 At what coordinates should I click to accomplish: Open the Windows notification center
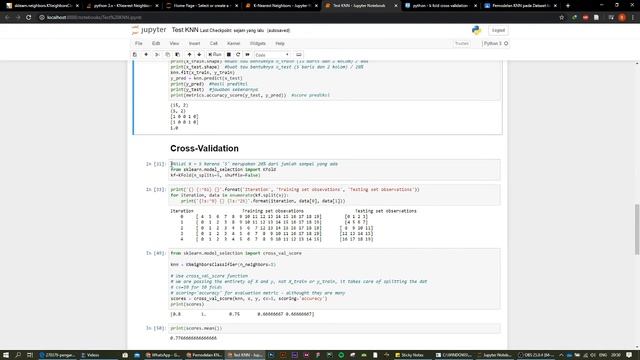(x=629, y=355)
